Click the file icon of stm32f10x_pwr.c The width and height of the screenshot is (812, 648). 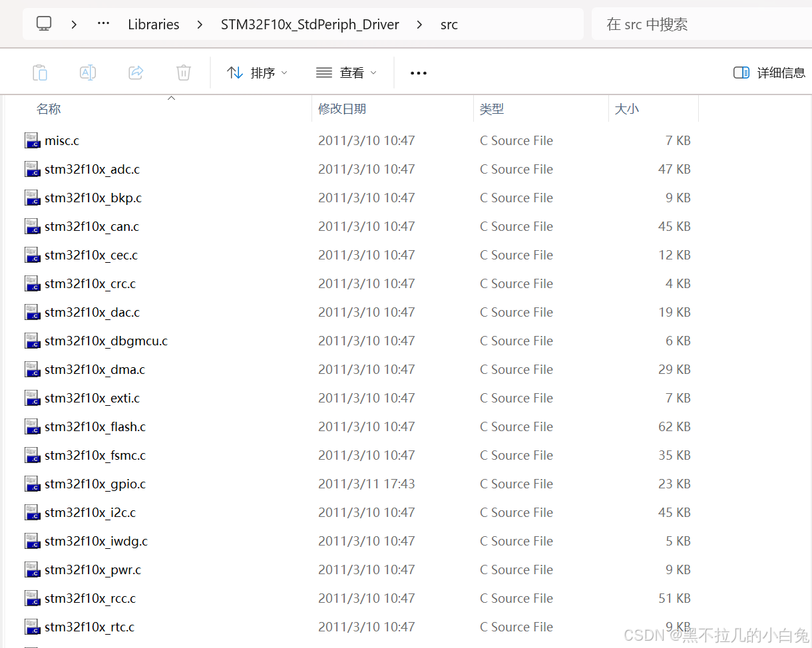(33, 569)
